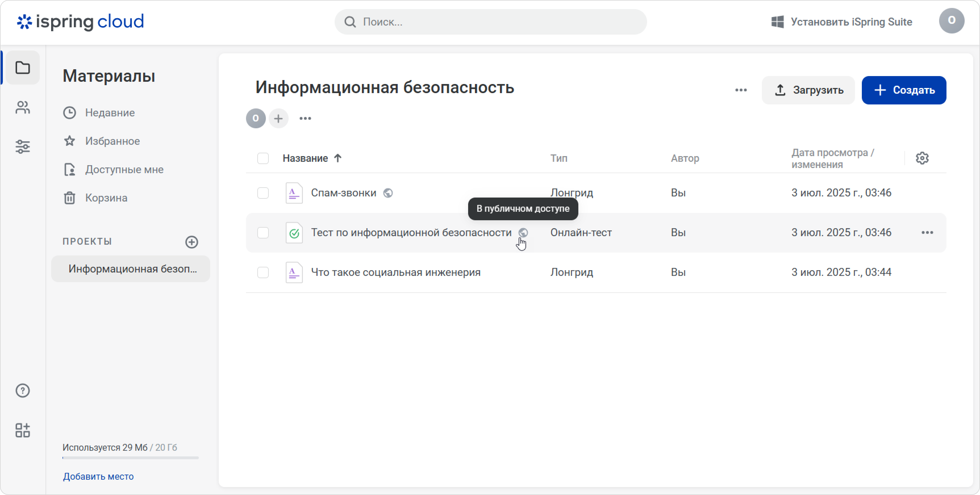Open Доступные мне in the sidebar
The image size is (980, 495).
[x=113, y=169]
